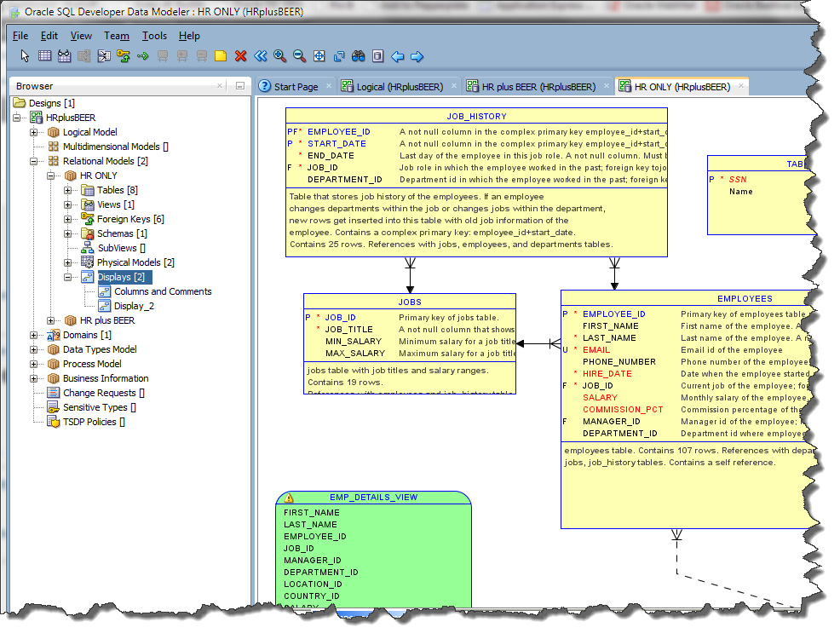Click the EMPLOYEES table title
The image size is (840, 639).
point(745,299)
